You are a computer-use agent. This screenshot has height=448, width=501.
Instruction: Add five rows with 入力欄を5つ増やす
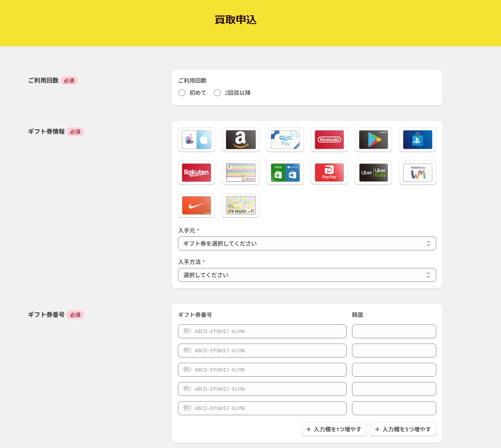click(403, 429)
